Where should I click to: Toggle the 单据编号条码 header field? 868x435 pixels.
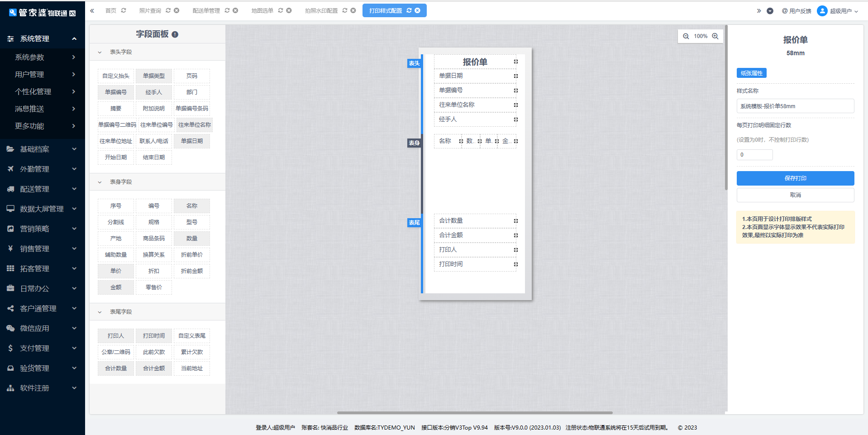click(x=192, y=109)
